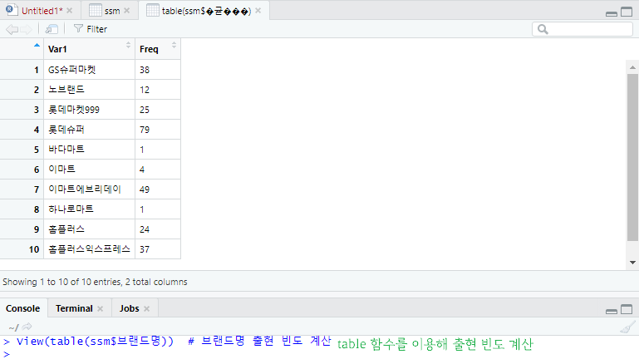
Task: Click the 'Showing 1 to 10' status text
Action: (x=95, y=282)
